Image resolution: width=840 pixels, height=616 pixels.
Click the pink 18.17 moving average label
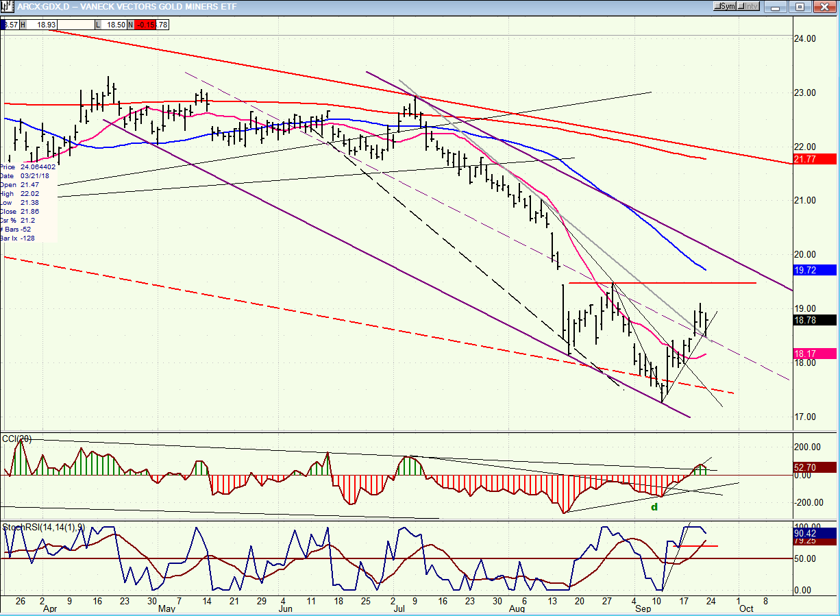(815, 354)
